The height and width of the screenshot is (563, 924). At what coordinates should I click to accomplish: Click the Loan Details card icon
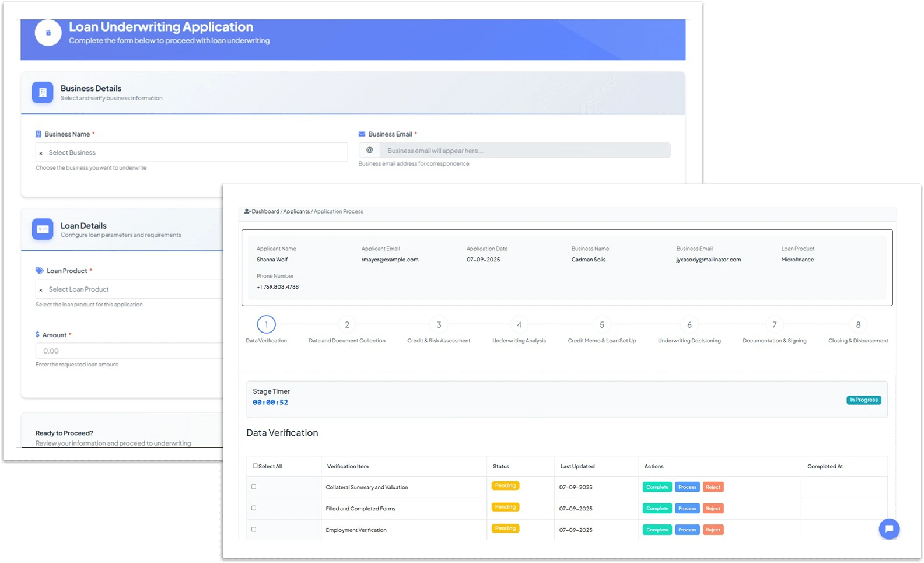click(43, 229)
